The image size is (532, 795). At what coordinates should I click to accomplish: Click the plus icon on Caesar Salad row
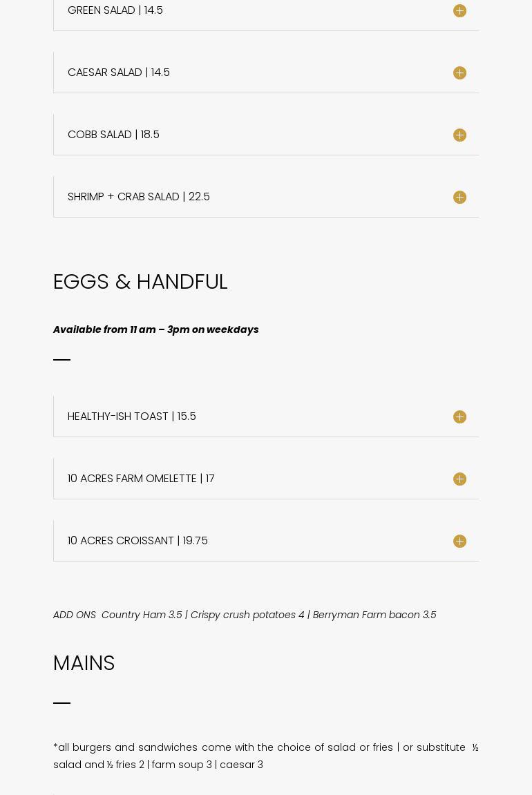[x=459, y=73]
